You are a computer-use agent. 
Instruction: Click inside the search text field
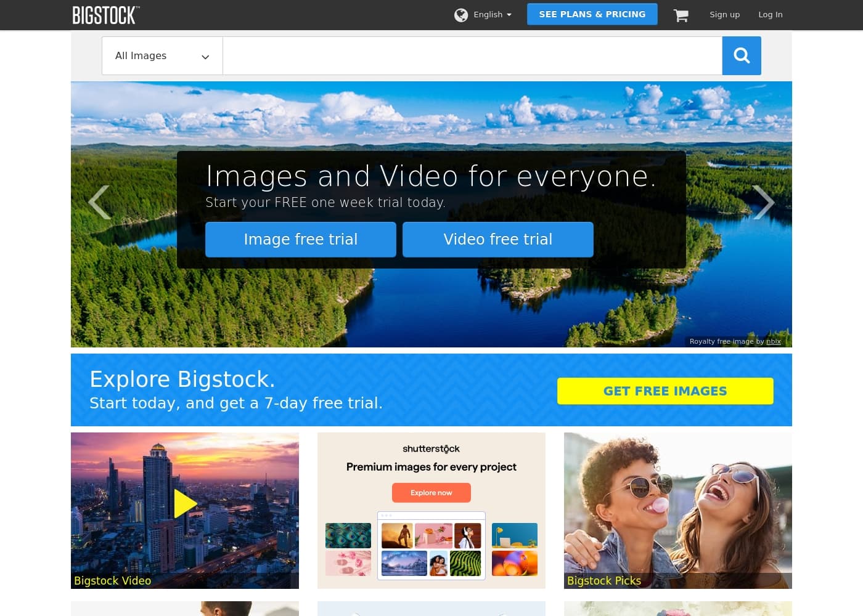coord(472,56)
